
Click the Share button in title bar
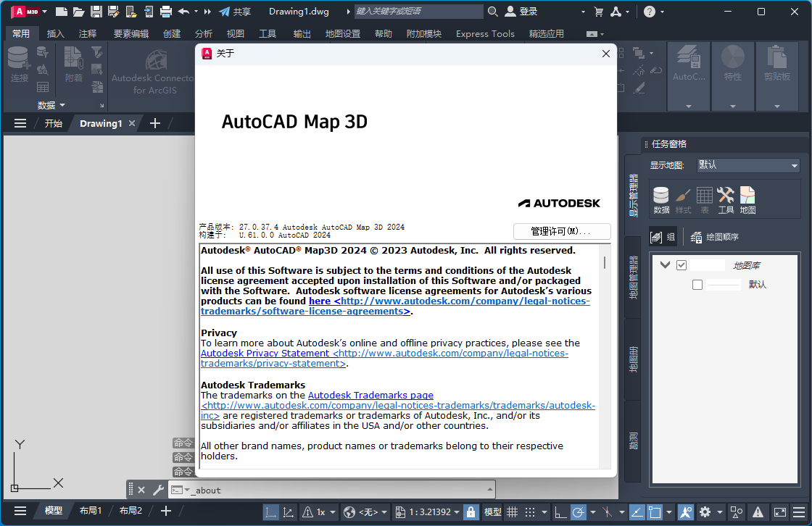[x=235, y=12]
